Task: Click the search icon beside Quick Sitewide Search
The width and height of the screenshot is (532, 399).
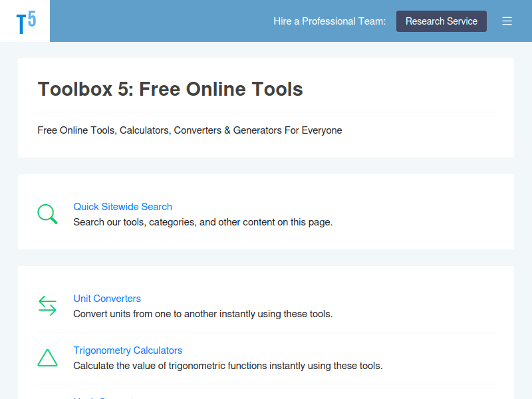Action: tap(47, 213)
